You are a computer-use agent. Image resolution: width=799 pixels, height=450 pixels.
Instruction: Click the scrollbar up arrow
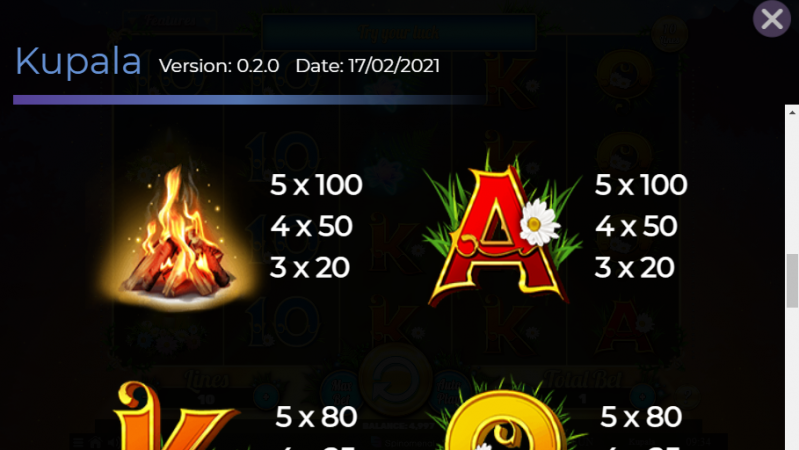click(x=792, y=112)
